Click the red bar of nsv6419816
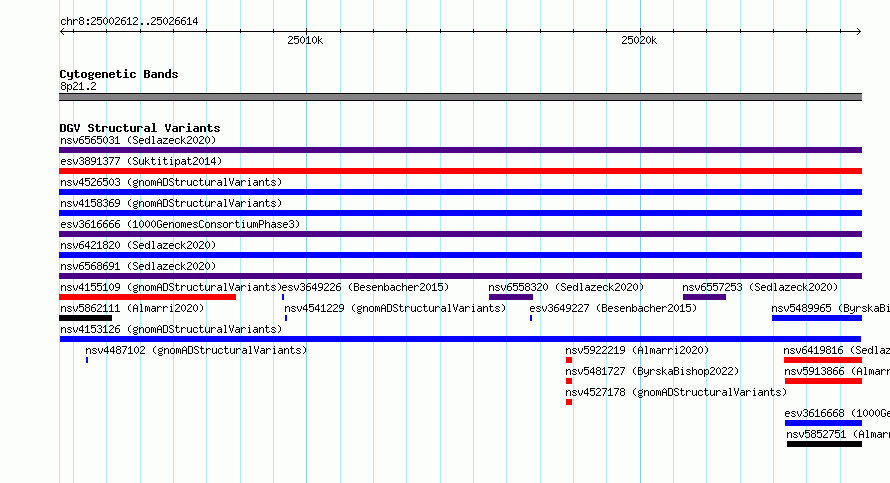 point(823,360)
